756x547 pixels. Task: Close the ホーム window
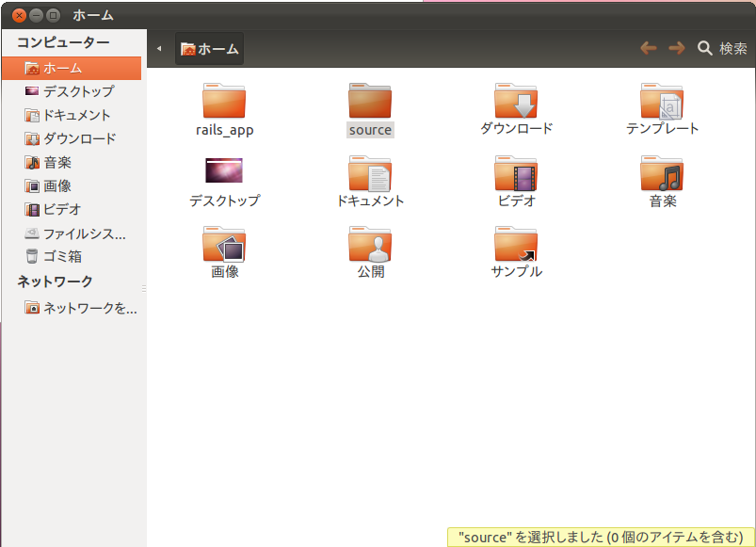click(x=19, y=15)
